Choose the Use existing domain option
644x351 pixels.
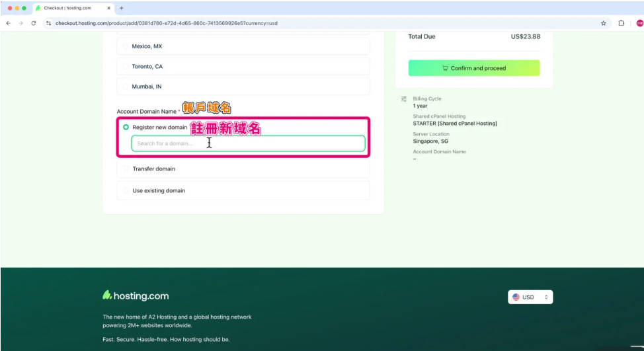coord(243,190)
